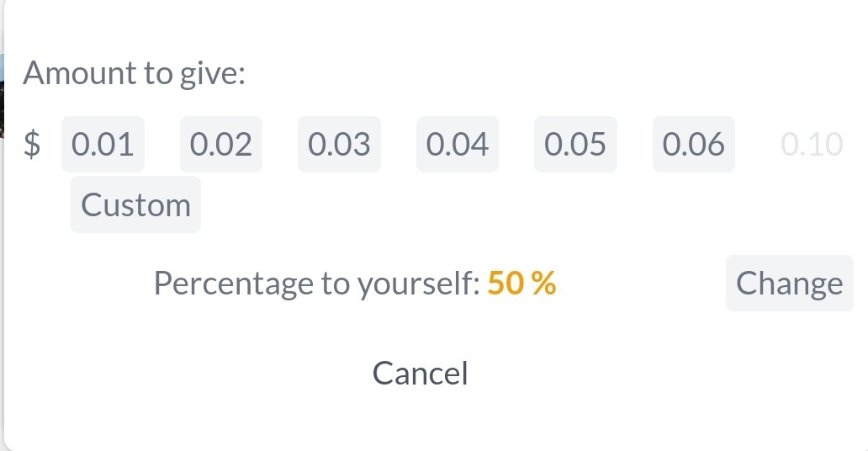
Task: Click Change to edit percentage to yourself
Action: click(x=790, y=283)
